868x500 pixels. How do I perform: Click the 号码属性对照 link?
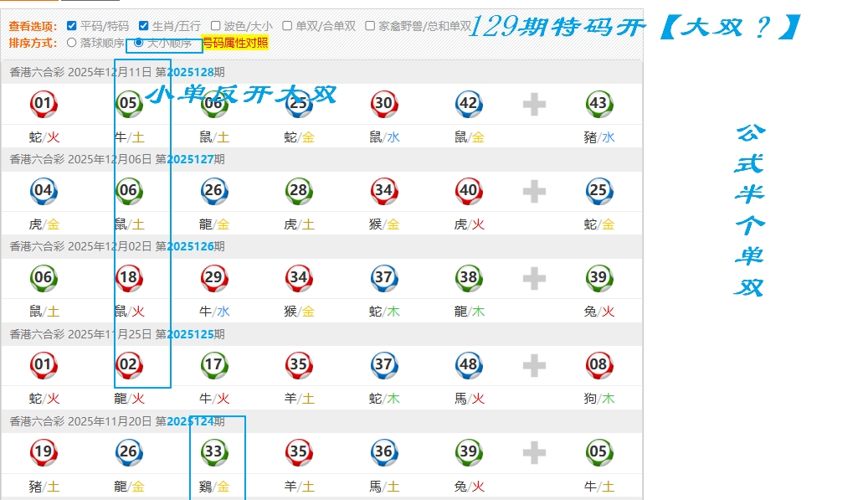[x=234, y=43]
